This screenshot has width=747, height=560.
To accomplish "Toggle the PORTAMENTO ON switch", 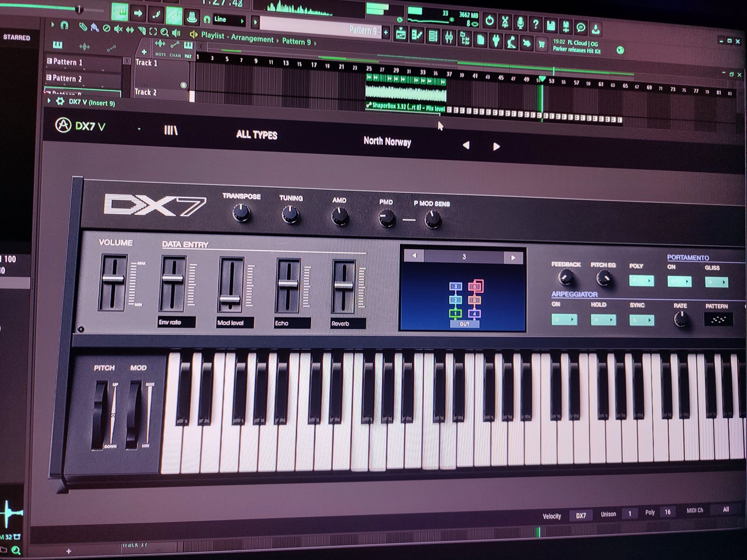I will [x=679, y=281].
